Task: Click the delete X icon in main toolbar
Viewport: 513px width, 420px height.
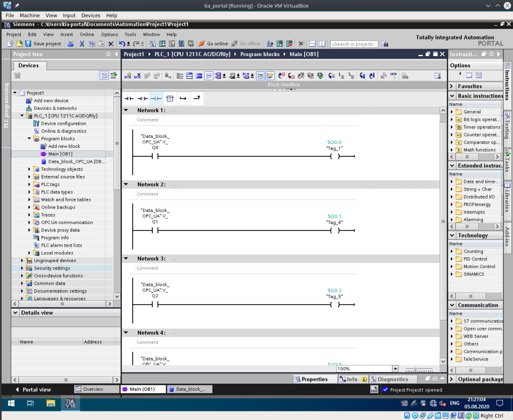Action: (111, 44)
